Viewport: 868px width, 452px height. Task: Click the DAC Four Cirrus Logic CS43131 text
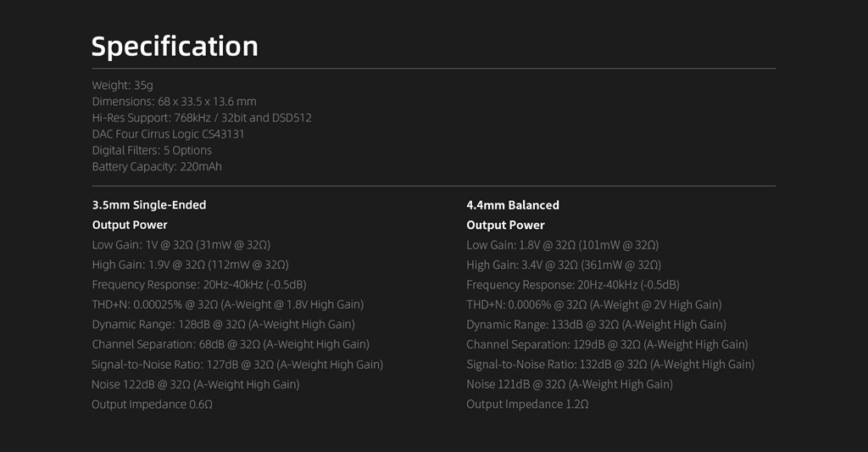tap(168, 134)
